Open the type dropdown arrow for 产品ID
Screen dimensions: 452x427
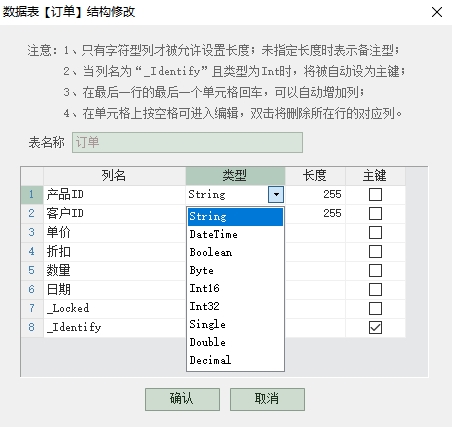click(x=276, y=194)
